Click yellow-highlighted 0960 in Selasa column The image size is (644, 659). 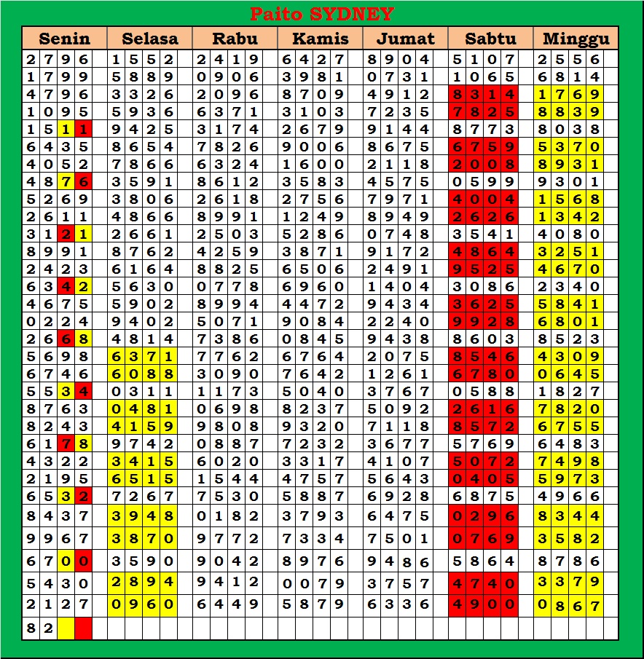point(142,604)
